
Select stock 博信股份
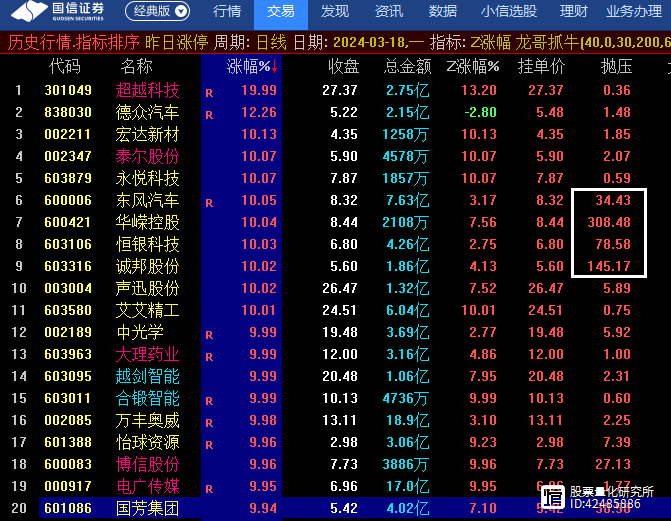click(147, 464)
